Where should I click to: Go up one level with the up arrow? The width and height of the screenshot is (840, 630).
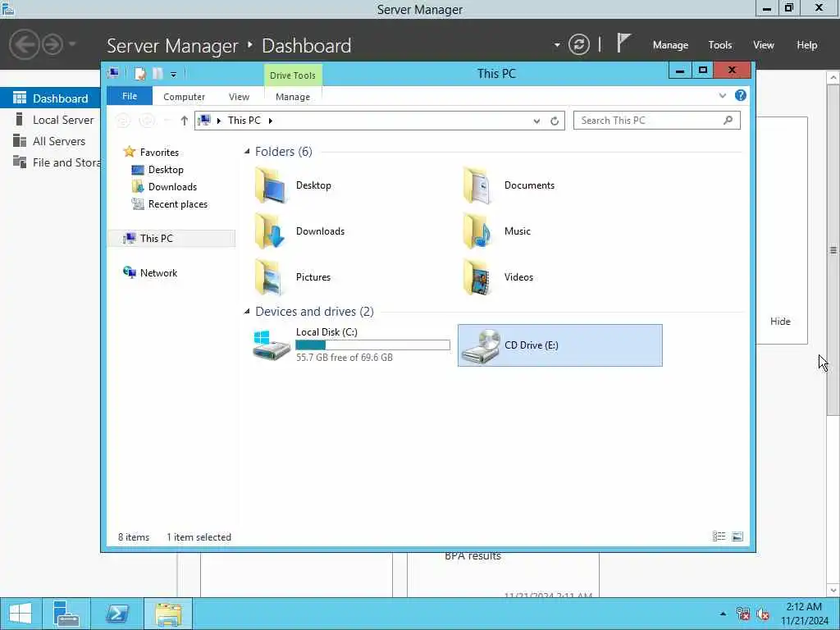[x=185, y=121]
